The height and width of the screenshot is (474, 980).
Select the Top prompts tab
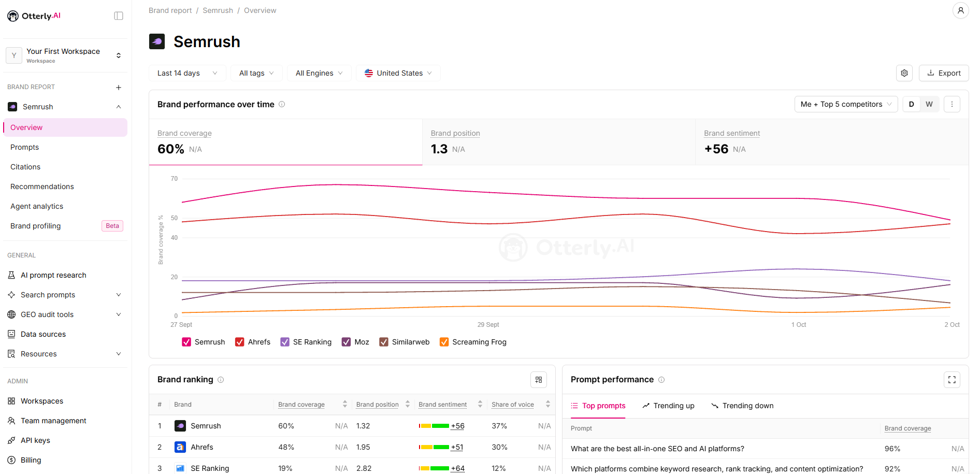[598, 406]
